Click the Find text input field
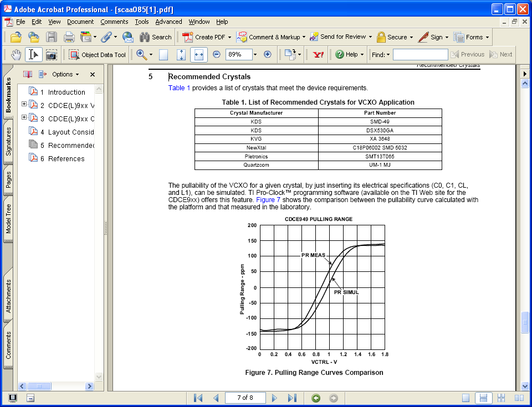 421,54
